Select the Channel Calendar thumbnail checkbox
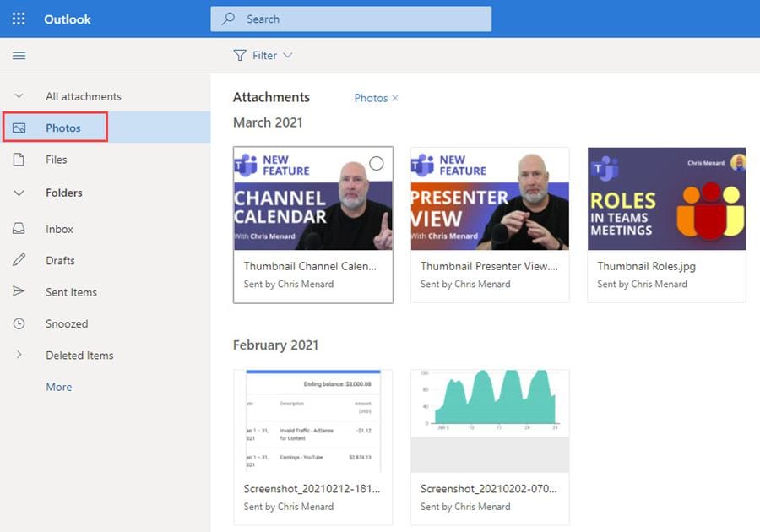The image size is (760, 532). (377, 164)
